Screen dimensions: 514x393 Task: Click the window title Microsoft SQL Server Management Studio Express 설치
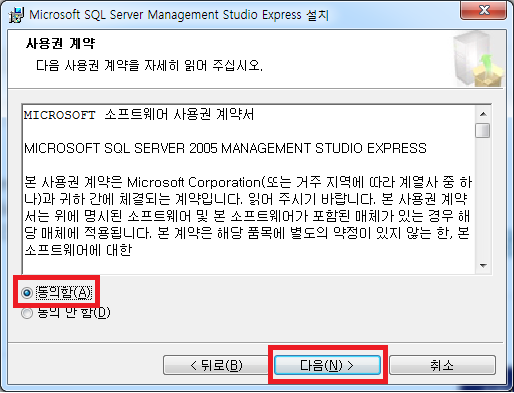point(179,15)
